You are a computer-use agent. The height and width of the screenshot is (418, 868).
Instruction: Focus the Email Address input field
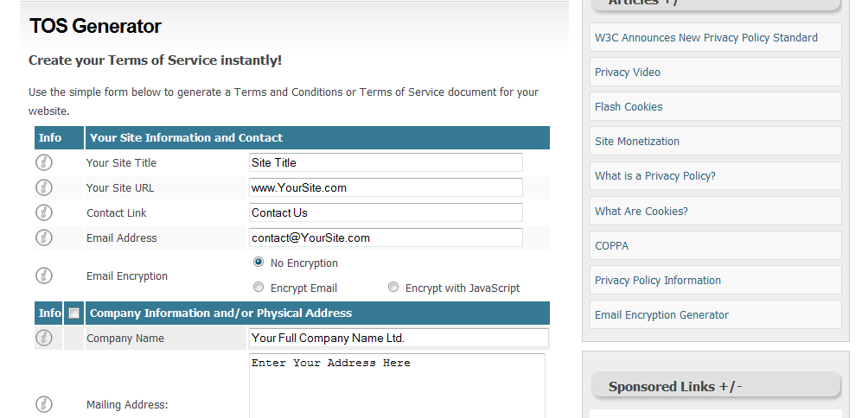(x=386, y=237)
